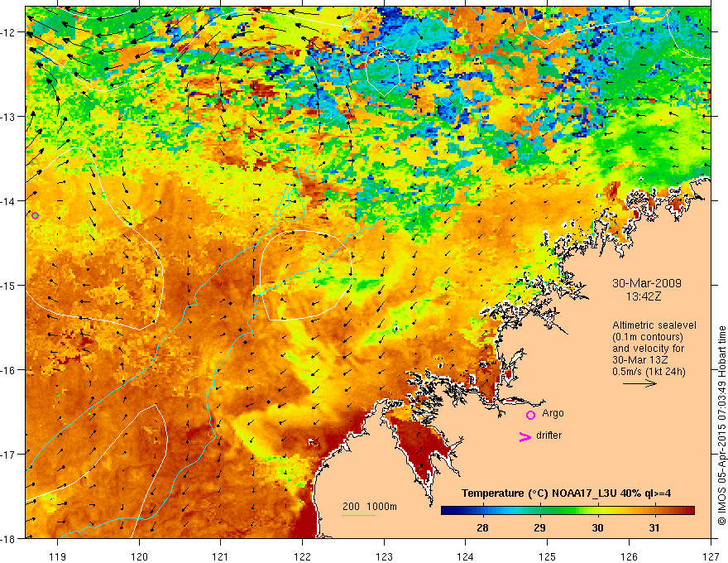Click the '28' colorbar tick label
Image resolution: width=728 pixels, height=563 pixels.
[482, 527]
